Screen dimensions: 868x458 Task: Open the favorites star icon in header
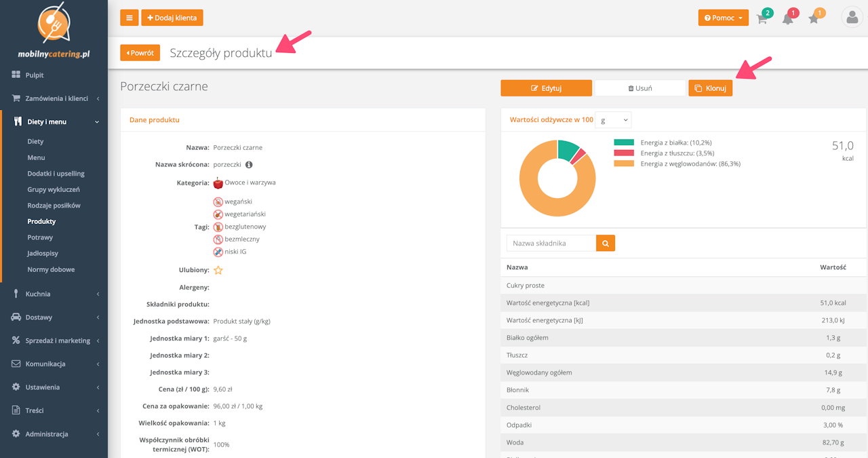(814, 19)
